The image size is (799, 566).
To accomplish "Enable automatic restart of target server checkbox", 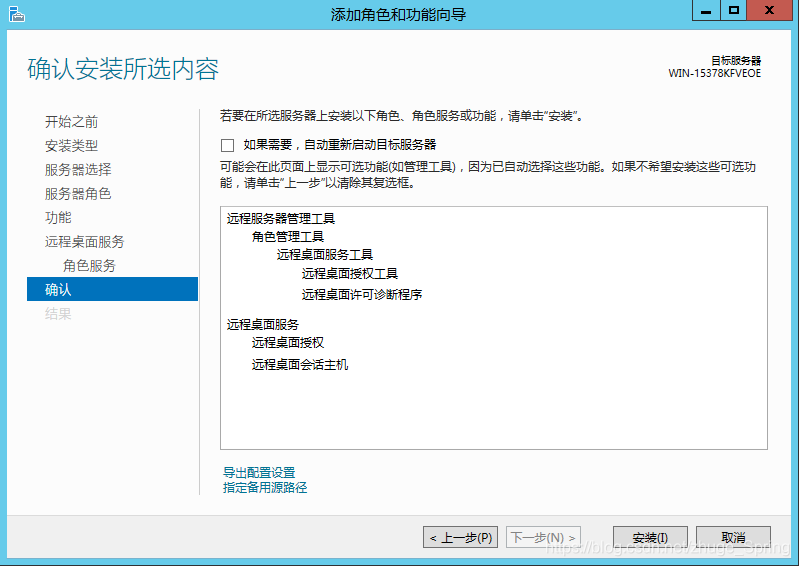I will [227, 145].
